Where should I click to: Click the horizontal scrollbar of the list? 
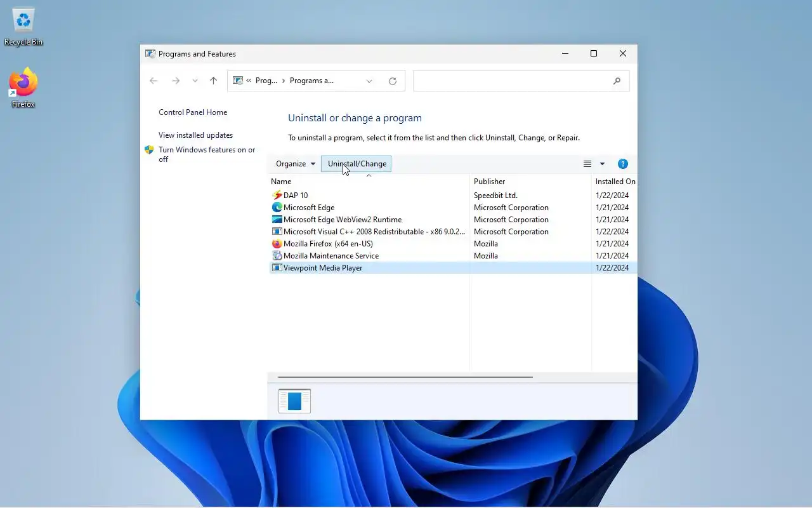tap(405, 377)
